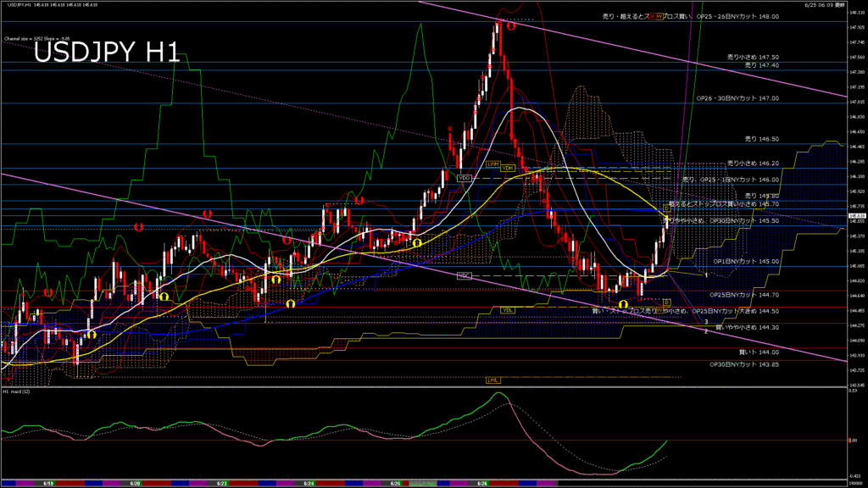
Task: Click the '6/25 06:09 更新' timestamp
Action: [x=825, y=5]
